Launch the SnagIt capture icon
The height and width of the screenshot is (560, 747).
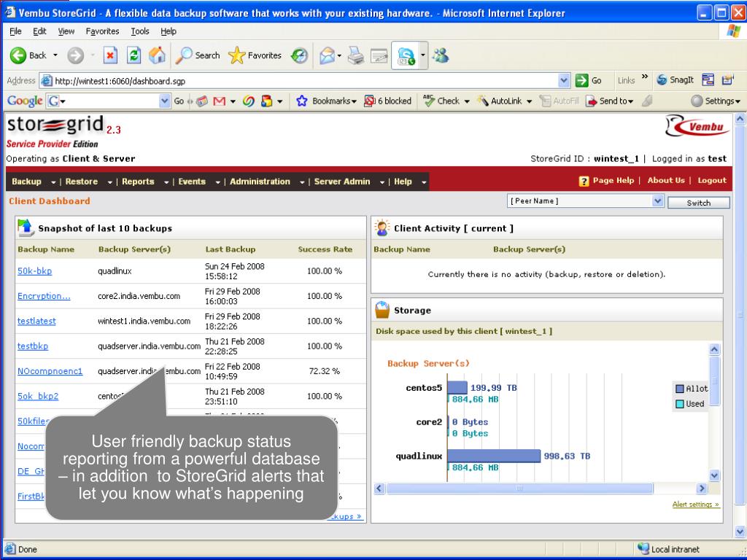662,79
